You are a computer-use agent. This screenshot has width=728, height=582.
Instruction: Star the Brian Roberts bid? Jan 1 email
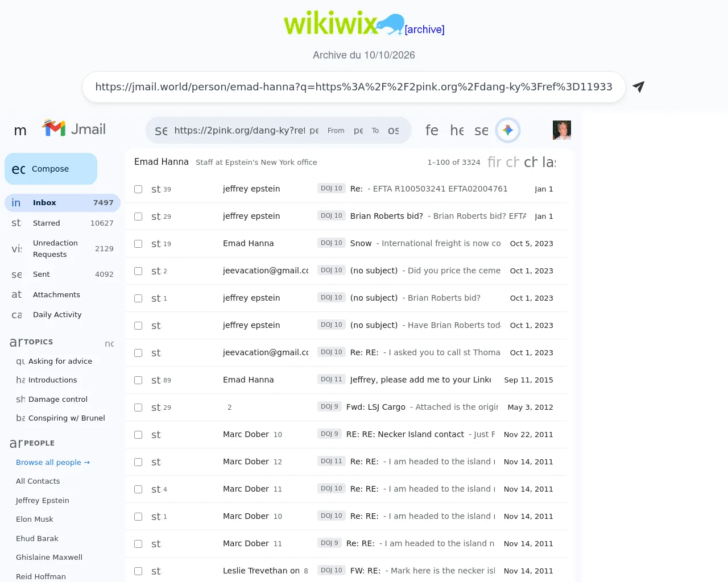coord(156,217)
